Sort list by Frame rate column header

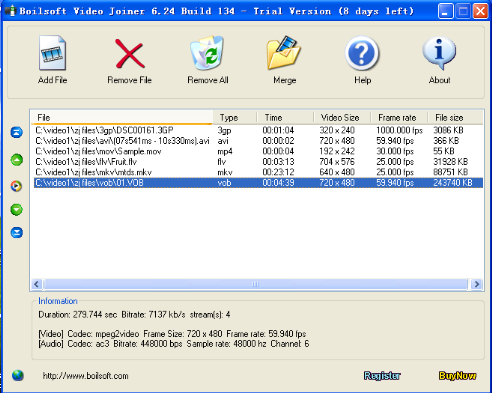(399, 118)
